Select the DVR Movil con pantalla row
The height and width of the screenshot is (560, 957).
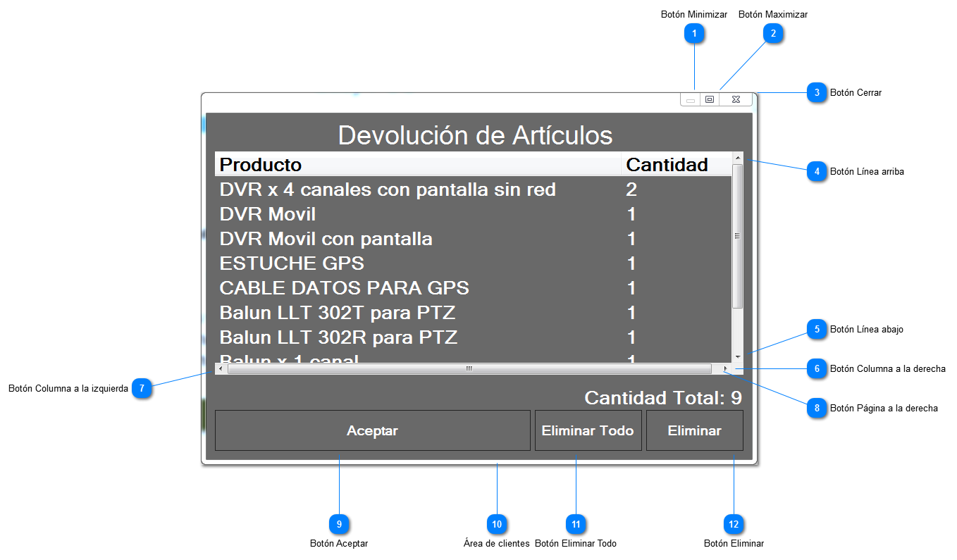click(x=326, y=239)
